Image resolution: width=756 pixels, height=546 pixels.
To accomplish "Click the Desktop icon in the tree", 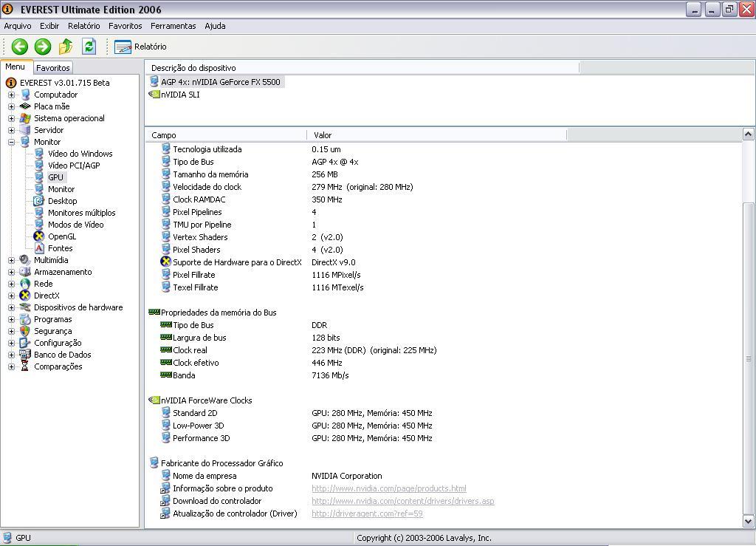I will (39, 201).
